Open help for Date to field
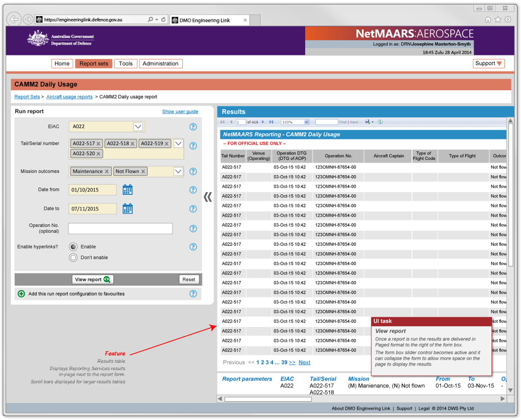Viewport: 521px width, 420px height. click(x=193, y=209)
